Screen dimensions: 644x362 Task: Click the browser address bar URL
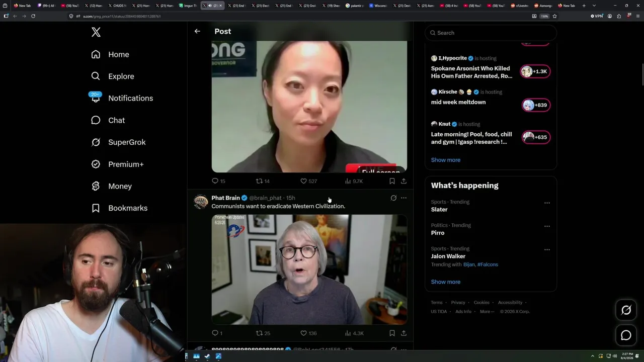[x=122, y=16]
